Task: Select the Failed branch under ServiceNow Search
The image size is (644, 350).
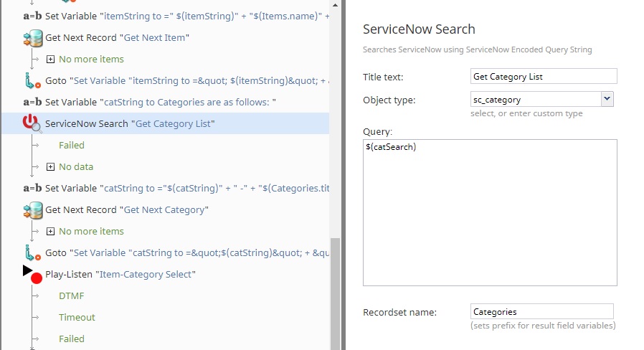Action: click(72, 145)
